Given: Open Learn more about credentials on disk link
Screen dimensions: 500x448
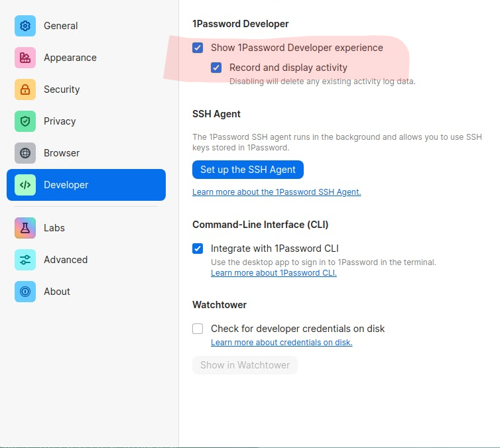Looking at the screenshot, I should point(282,343).
